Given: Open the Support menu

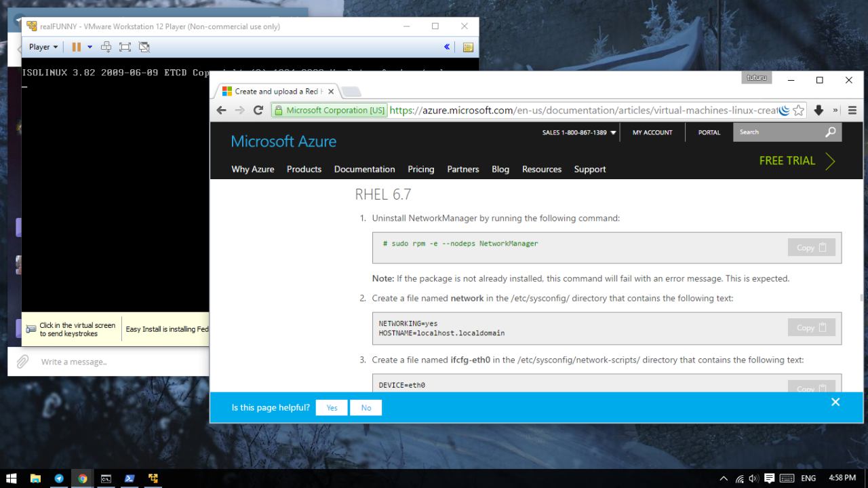Looking at the screenshot, I should pyautogui.click(x=590, y=169).
